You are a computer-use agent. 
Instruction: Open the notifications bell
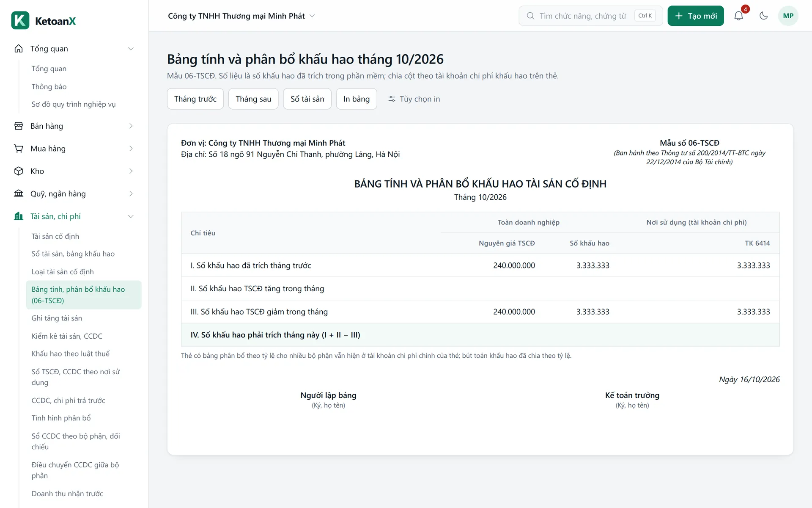738,16
